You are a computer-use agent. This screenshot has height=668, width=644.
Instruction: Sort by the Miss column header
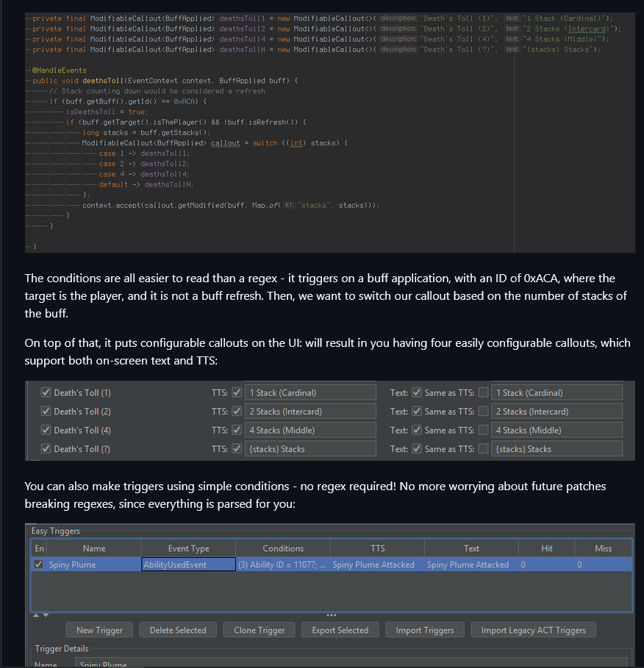(x=603, y=548)
